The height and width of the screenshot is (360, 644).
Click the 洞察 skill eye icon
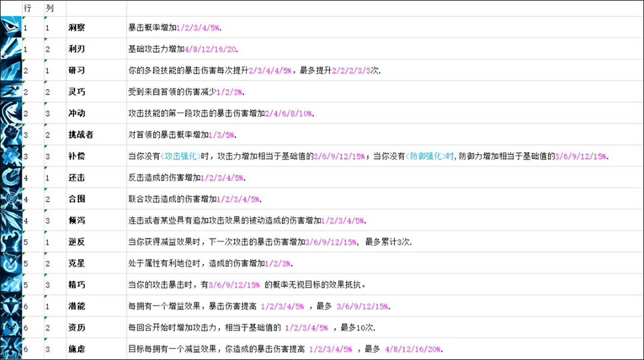tap(11, 27)
